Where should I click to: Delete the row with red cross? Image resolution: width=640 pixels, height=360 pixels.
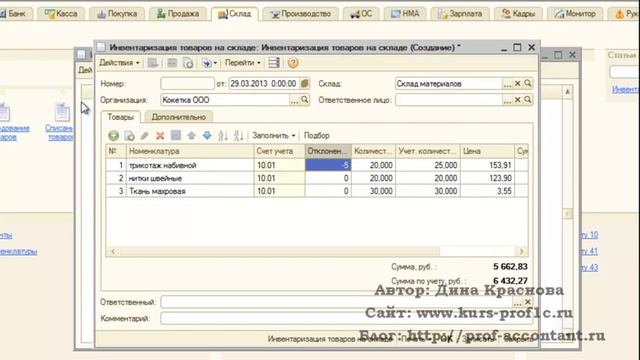click(x=160, y=136)
